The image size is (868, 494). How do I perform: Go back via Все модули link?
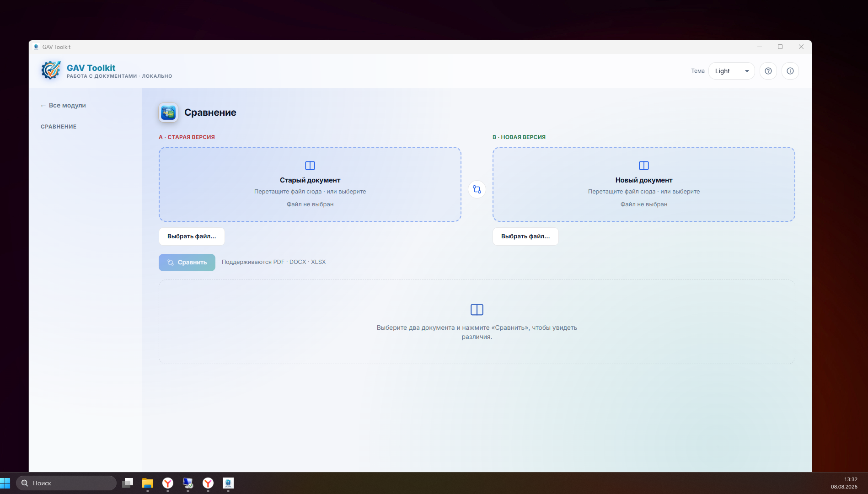(x=63, y=105)
